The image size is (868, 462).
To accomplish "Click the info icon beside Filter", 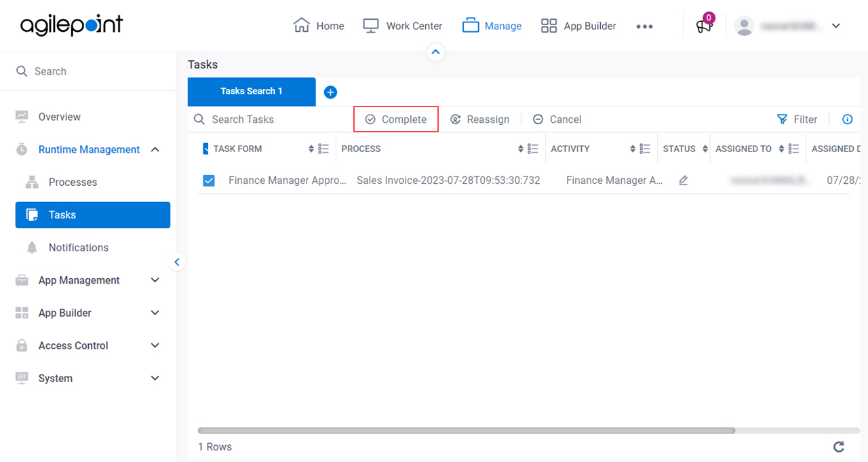I will coord(847,119).
